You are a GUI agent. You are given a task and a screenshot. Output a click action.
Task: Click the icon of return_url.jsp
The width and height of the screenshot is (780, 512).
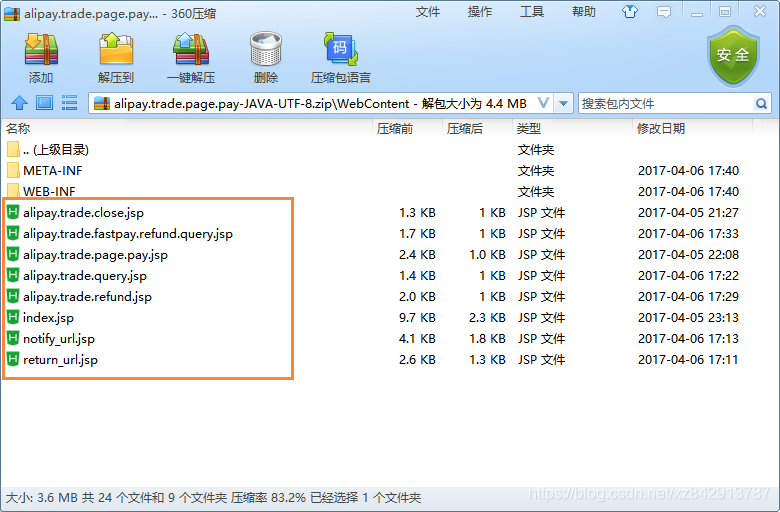13,359
